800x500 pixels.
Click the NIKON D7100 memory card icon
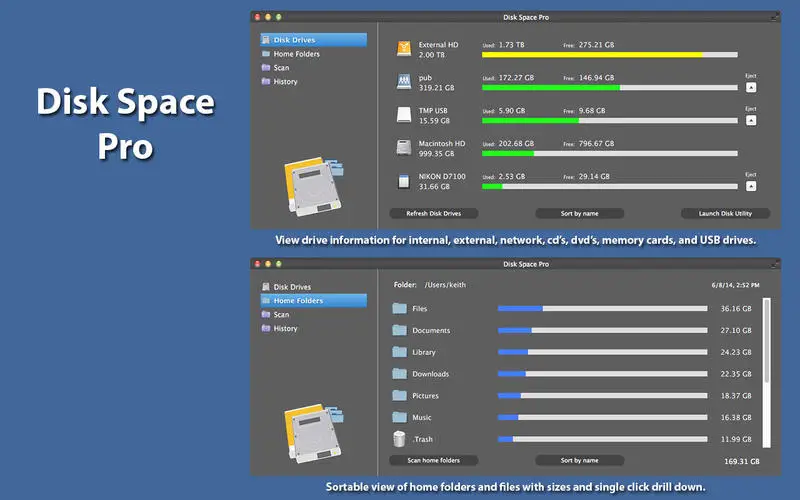[404, 181]
